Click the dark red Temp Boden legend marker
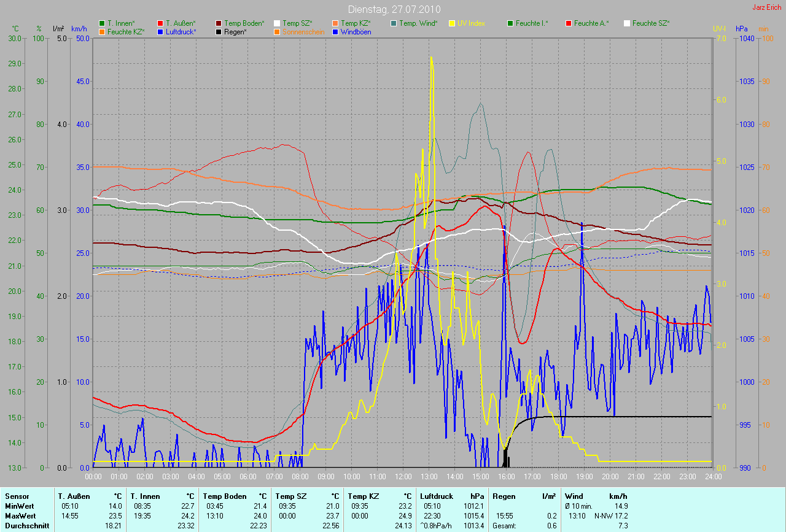The height and width of the screenshot is (532, 786). (x=219, y=23)
